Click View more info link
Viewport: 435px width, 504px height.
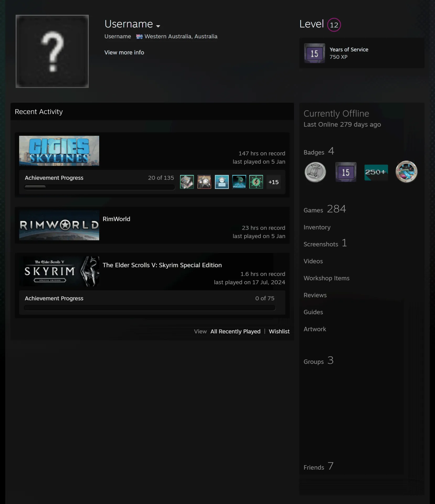click(124, 52)
